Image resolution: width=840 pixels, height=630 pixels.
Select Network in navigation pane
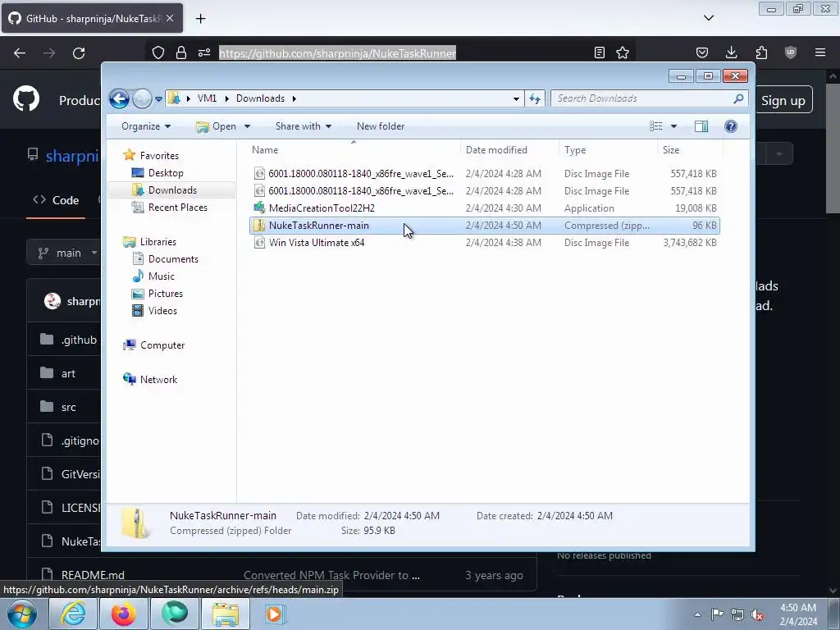[x=158, y=379]
